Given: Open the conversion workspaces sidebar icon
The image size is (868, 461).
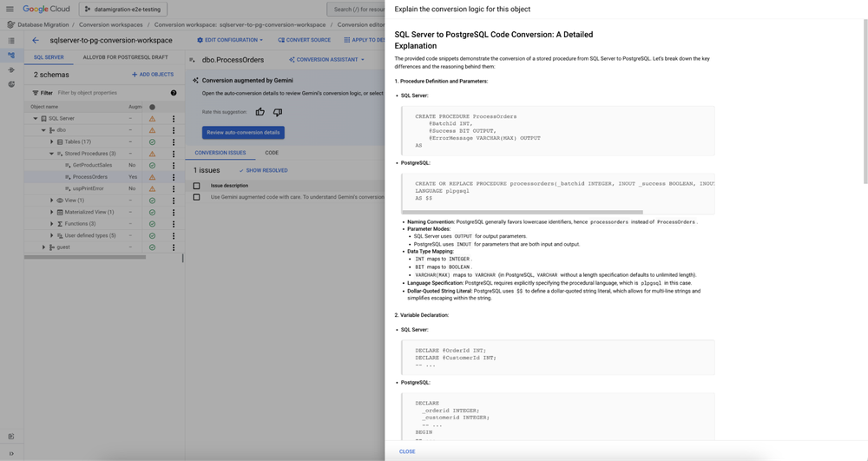Looking at the screenshot, I should (x=11, y=56).
